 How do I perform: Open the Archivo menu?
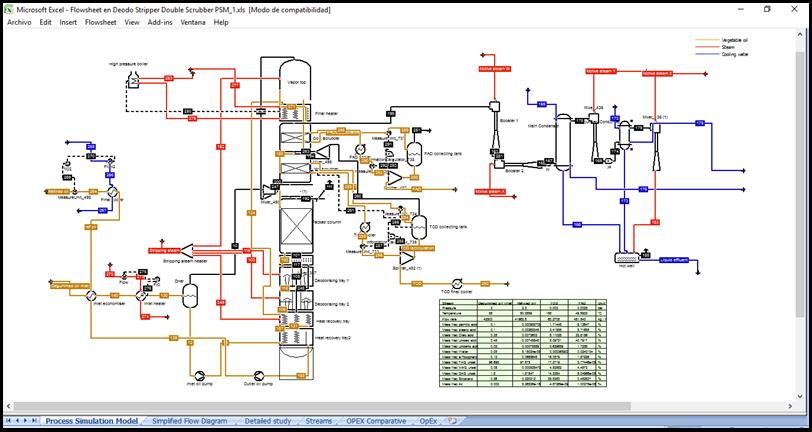[20, 22]
